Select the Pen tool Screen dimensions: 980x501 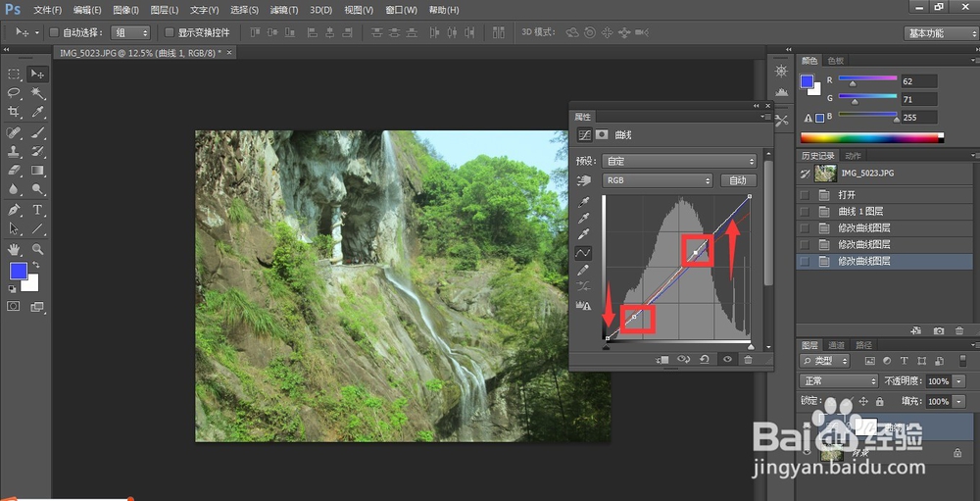coord(13,210)
